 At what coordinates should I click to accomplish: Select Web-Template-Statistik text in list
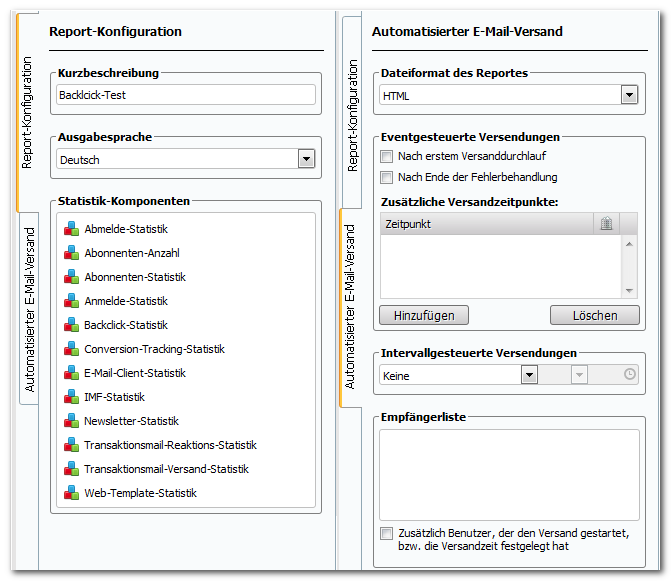(x=141, y=492)
